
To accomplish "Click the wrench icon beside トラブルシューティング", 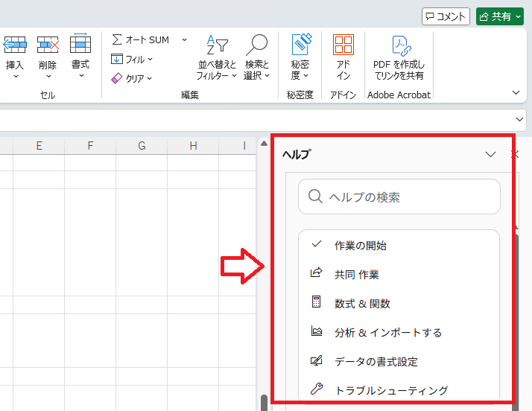I will [x=317, y=389].
